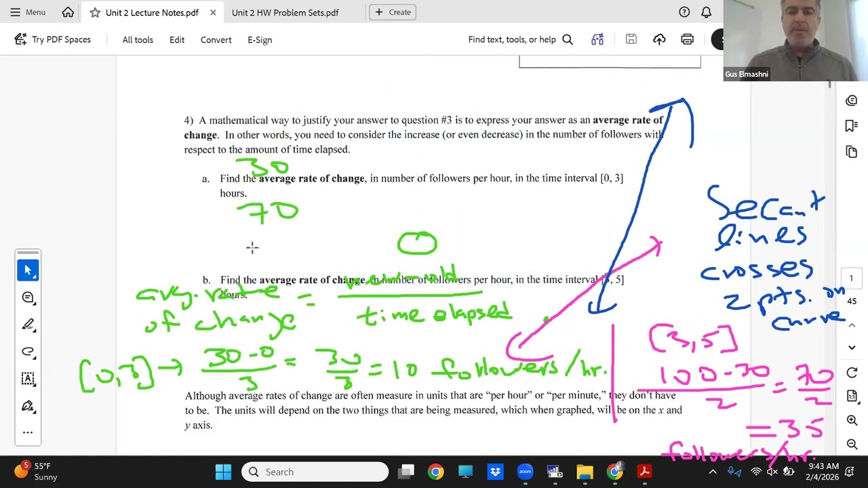Open the Edit menu item
Viewport: 868px width, 488px height.
point(177,39)
